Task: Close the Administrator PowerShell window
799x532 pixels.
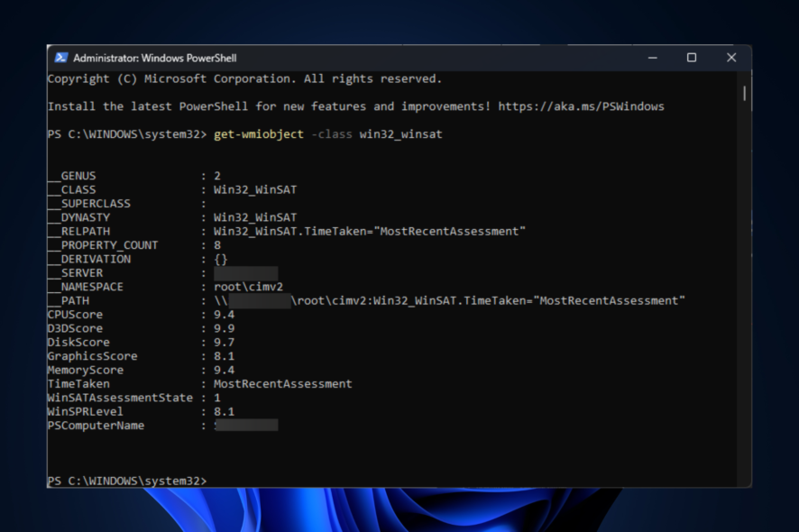Action: point(731,58)
